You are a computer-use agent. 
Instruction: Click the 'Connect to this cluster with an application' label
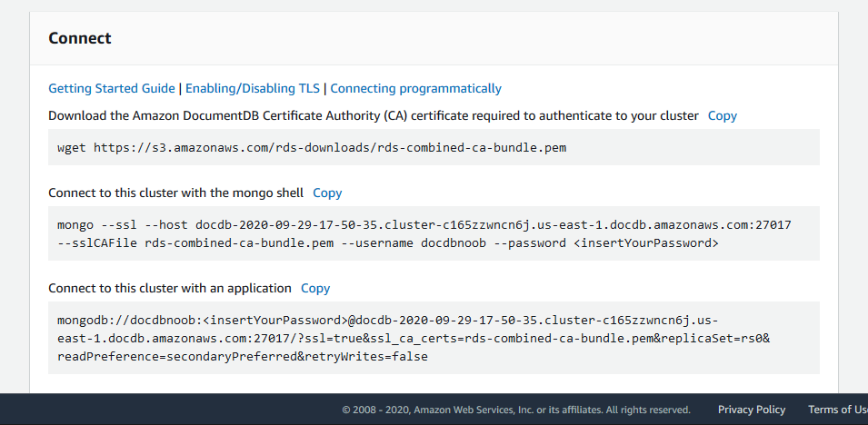[170, 288]
